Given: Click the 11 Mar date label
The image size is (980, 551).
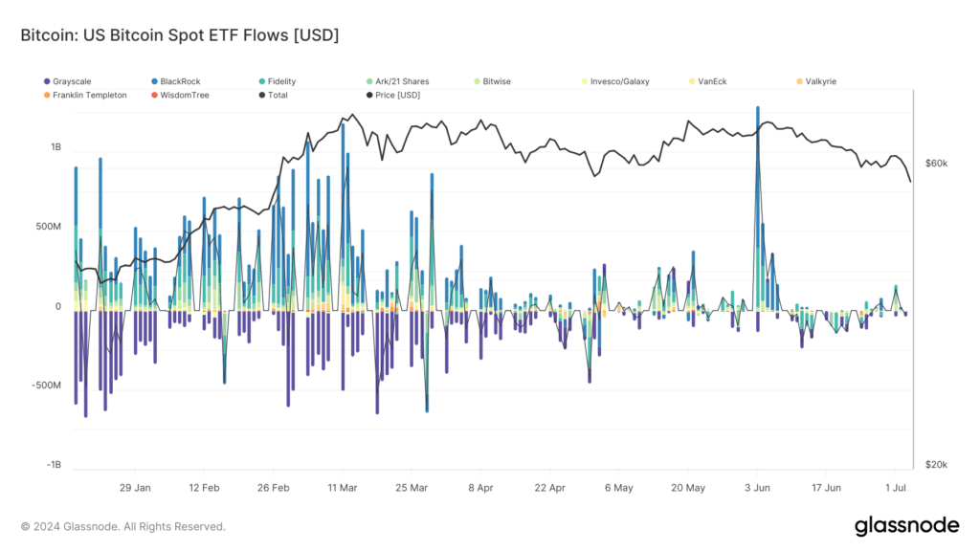Looking at the screenshot, I should [x=343, y=488].
